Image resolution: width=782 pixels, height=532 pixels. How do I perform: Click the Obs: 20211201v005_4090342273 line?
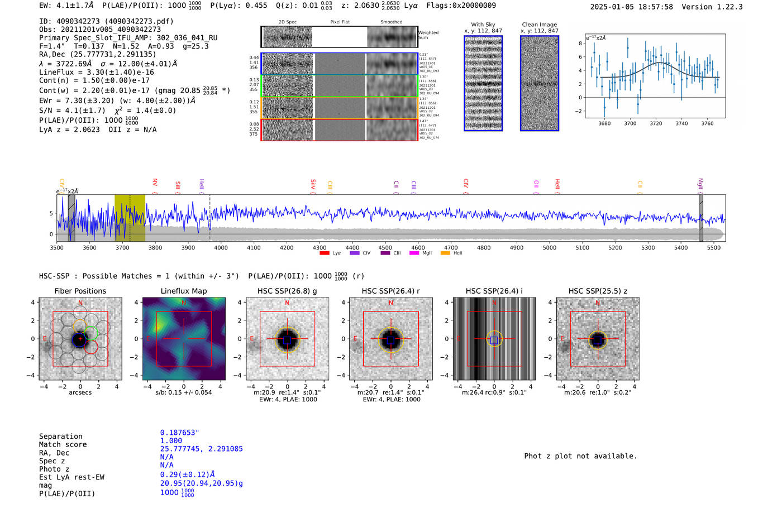[100, 30]
